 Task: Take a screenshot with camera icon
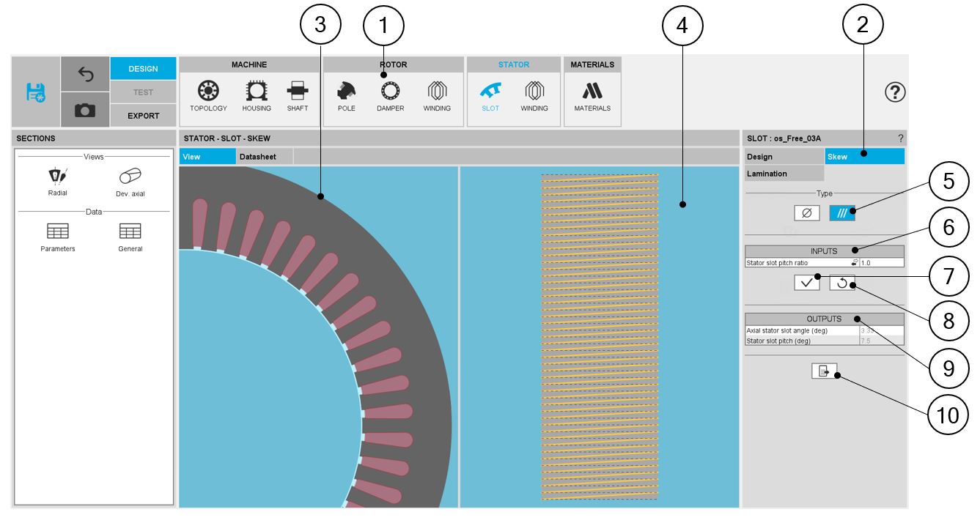click(85, 110)
